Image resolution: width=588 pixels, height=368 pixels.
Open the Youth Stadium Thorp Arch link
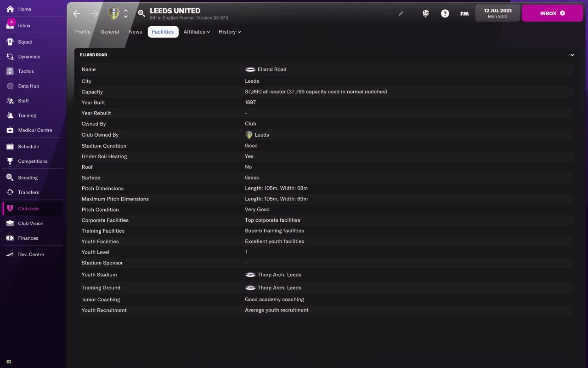click(x=279, y=275)
